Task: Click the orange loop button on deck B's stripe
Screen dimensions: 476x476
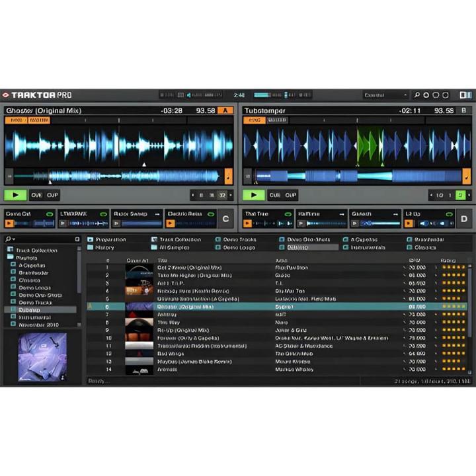Action: 467,177
